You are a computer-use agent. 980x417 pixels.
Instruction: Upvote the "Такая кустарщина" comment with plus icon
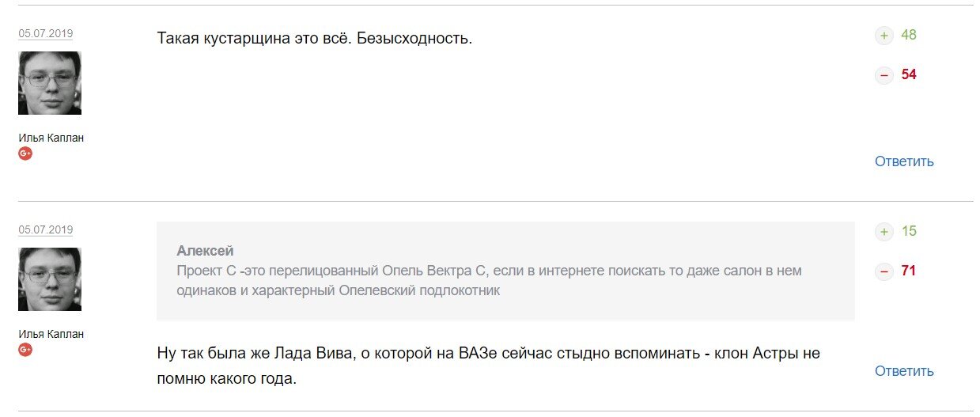click(x=884, y=36)
